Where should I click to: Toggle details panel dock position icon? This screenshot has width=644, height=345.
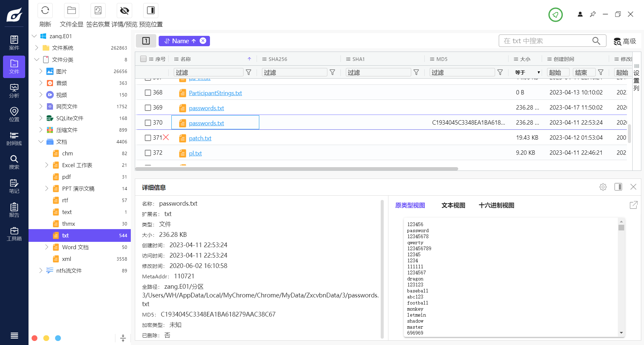point(618,187)
